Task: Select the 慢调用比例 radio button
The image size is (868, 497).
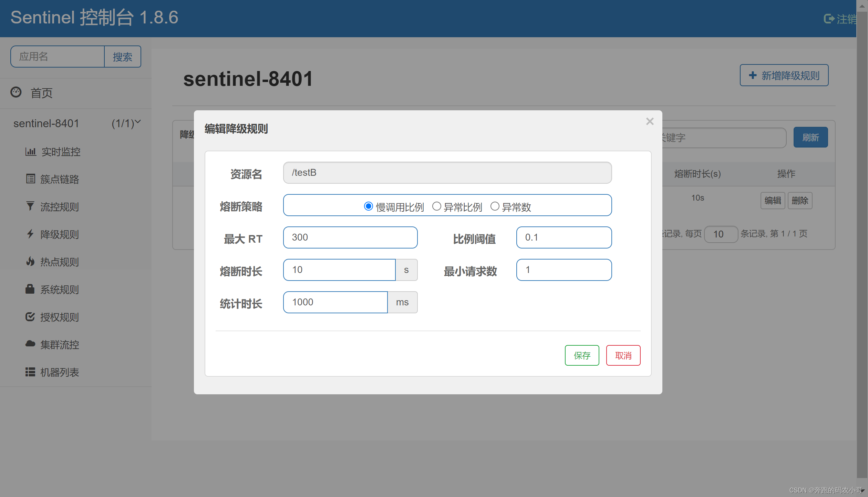Action: pos(369,206)
